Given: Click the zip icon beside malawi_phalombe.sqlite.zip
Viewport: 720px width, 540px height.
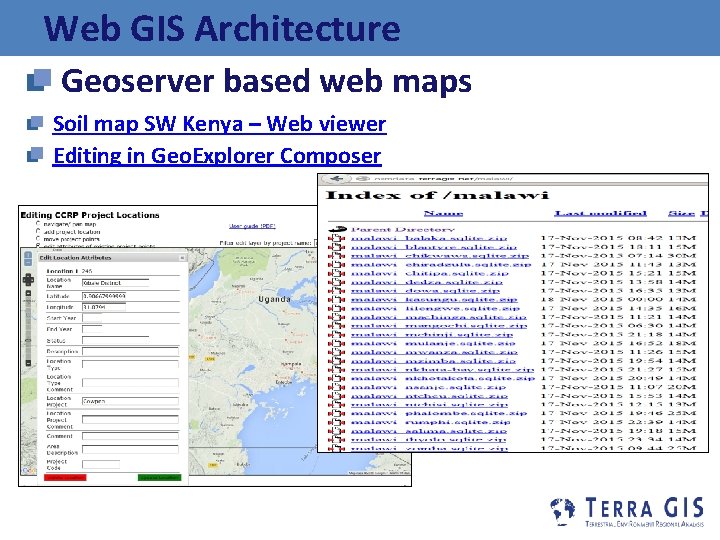Looking at the screenshot, I should click(x=337, y=413).
